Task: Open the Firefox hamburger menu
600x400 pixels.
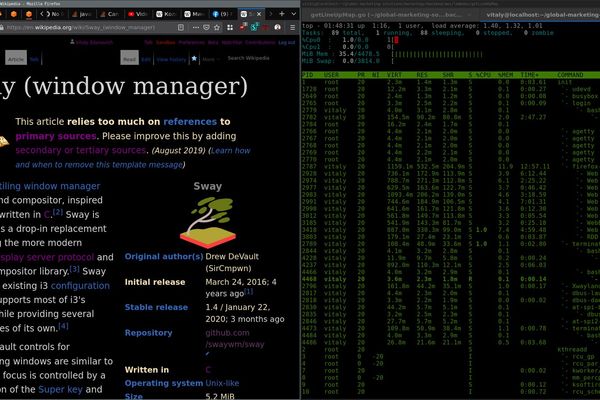Action: pyautogui.click(x=292, y=28)
